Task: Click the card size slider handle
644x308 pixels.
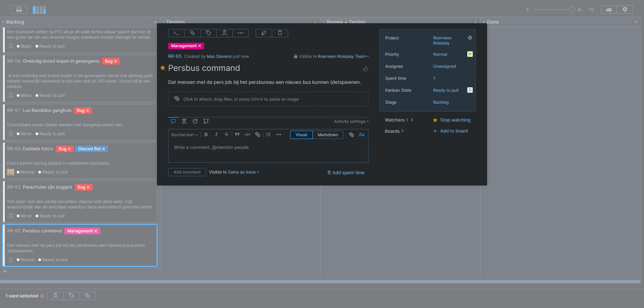Action: 572,10
